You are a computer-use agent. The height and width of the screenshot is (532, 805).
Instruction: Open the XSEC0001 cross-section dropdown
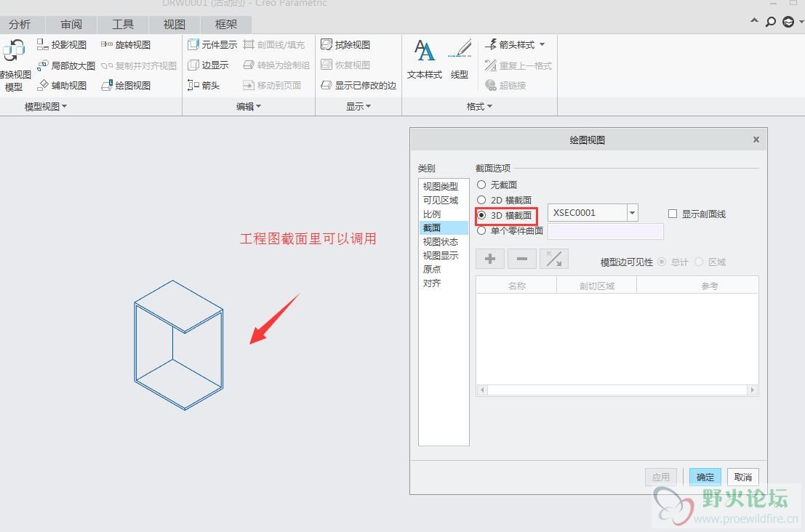coord(633,213)
